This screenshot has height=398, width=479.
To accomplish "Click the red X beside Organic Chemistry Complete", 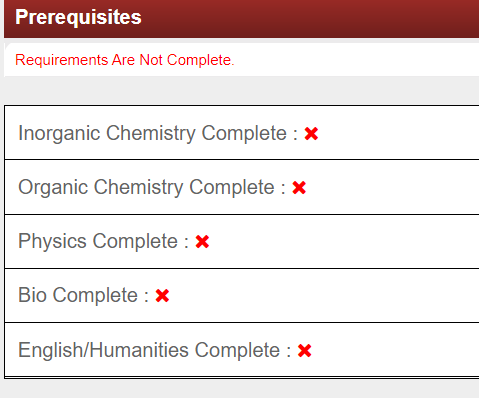I will pyautogui.click(x=299, y=188).
